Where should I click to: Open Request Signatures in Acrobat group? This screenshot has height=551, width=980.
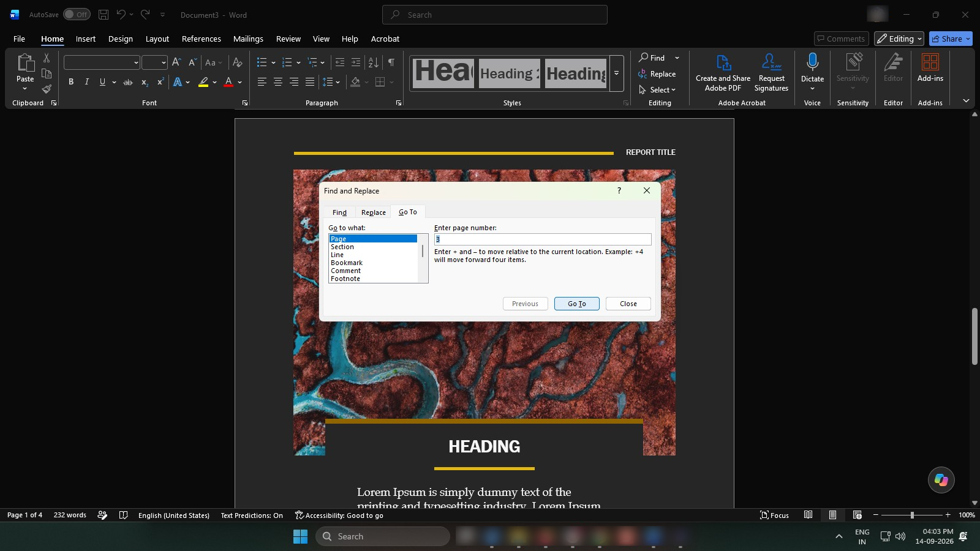click(771, 72)
